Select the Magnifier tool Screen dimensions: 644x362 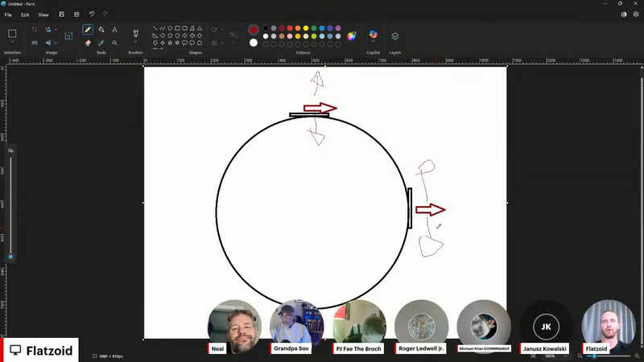114,43
